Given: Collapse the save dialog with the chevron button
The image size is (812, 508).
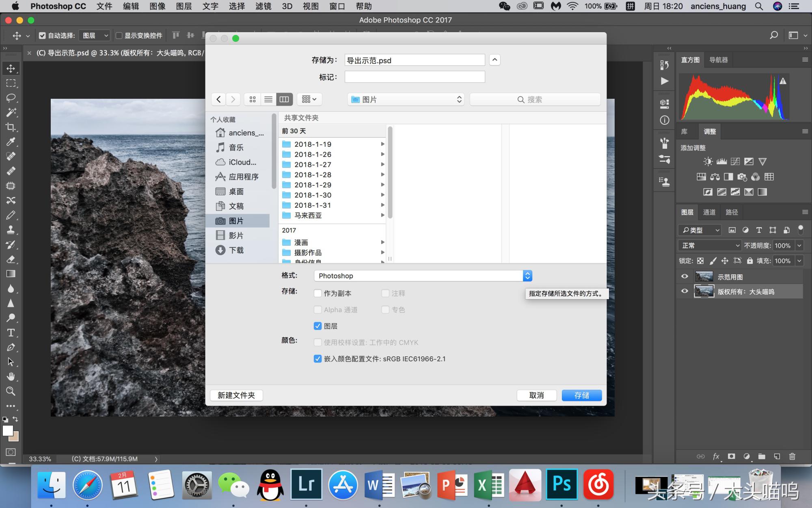Looking at the screenshot, I should point(495,60).
